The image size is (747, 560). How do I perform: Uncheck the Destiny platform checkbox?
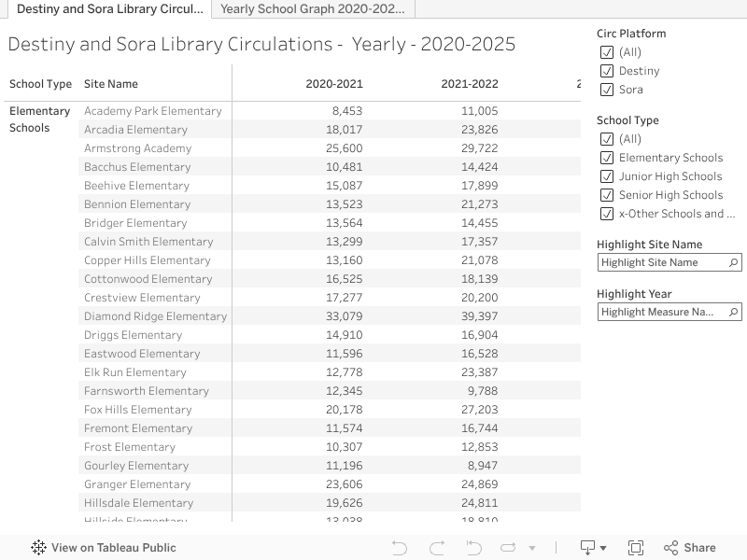click(607, 71)
